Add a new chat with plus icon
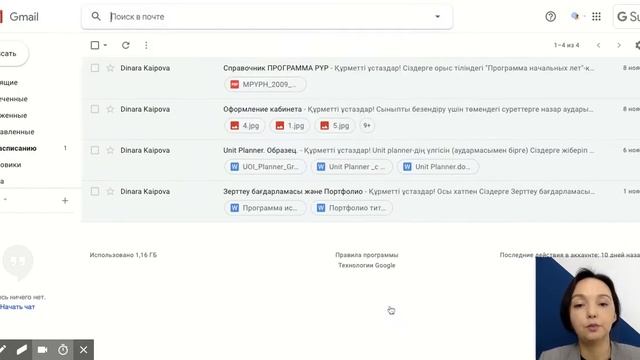Screen dimensions: 640x360 click(x=65, y=200)
